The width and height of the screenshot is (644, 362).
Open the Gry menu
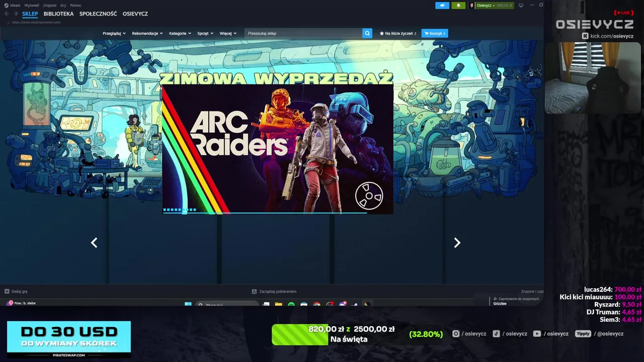coord(63,6)
